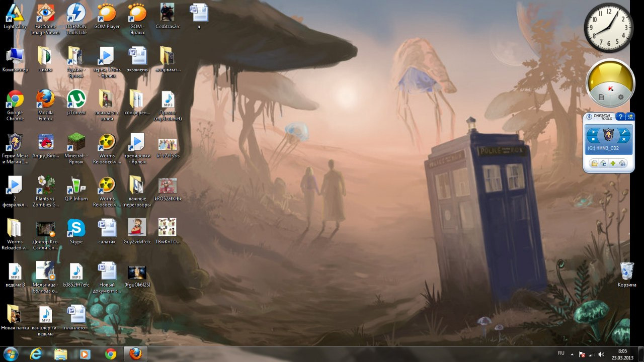Open the volume speaker tray icon

pos(601,354)
